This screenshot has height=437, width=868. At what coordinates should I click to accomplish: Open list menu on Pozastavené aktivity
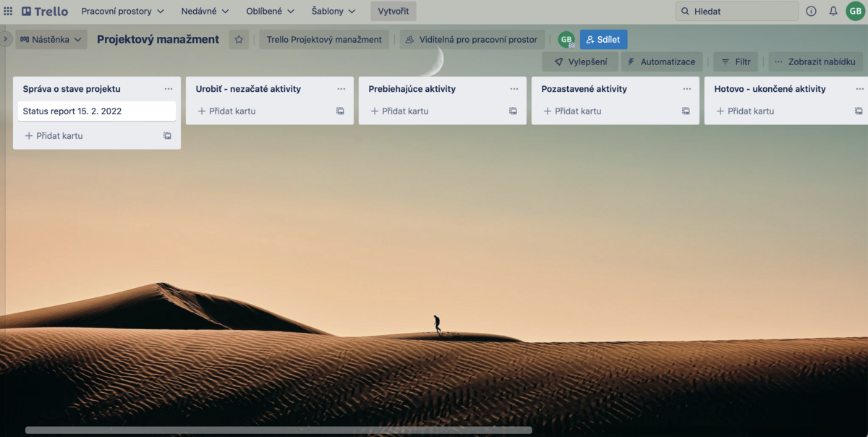[686, 88]
